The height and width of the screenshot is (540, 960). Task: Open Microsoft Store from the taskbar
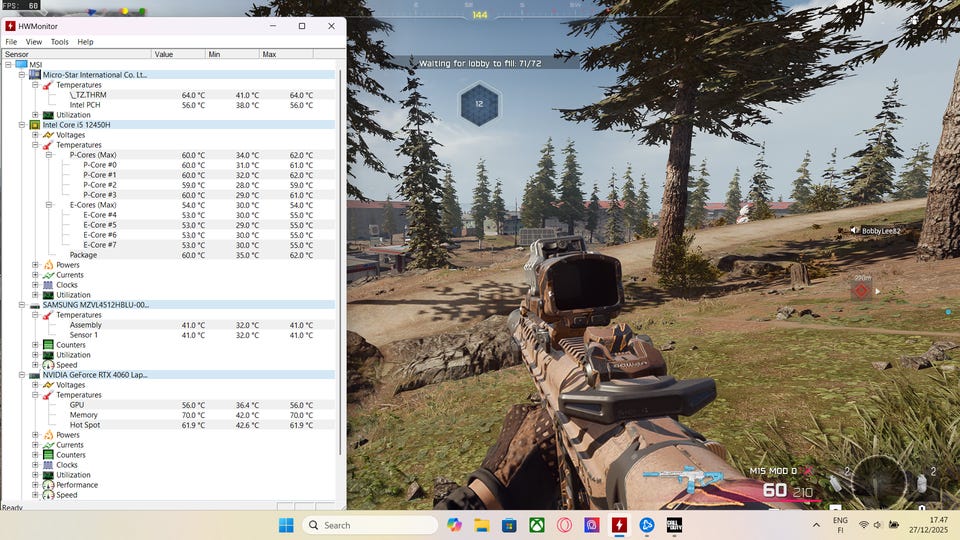[509, 525]
